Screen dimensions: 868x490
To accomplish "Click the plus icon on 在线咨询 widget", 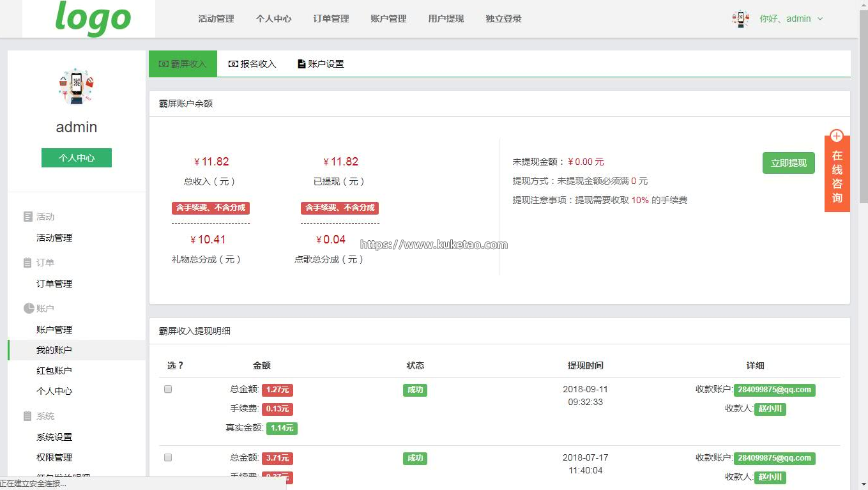I will (837, 136).
